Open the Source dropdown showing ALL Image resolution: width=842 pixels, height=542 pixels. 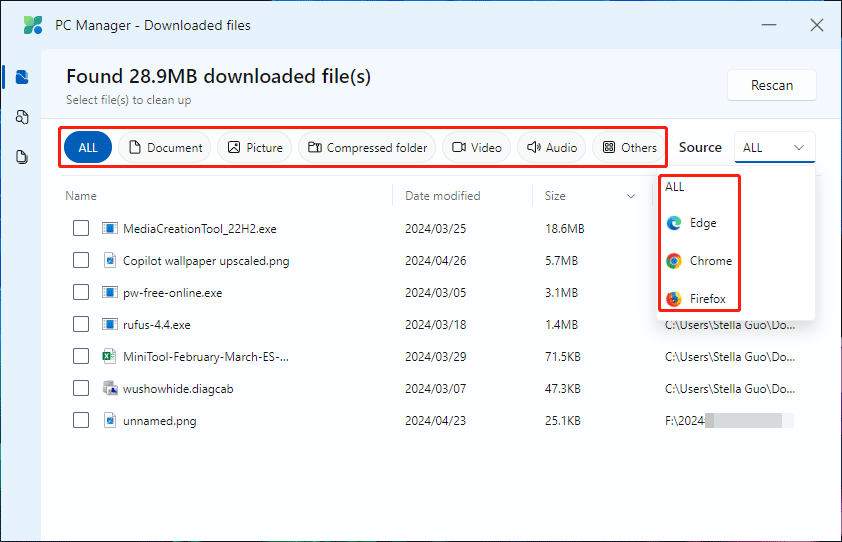pos(774,147)
